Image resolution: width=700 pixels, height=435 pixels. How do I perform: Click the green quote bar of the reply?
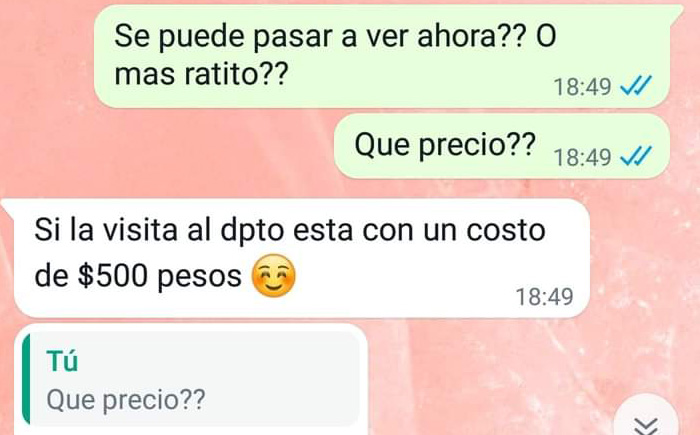pos(26,379)
